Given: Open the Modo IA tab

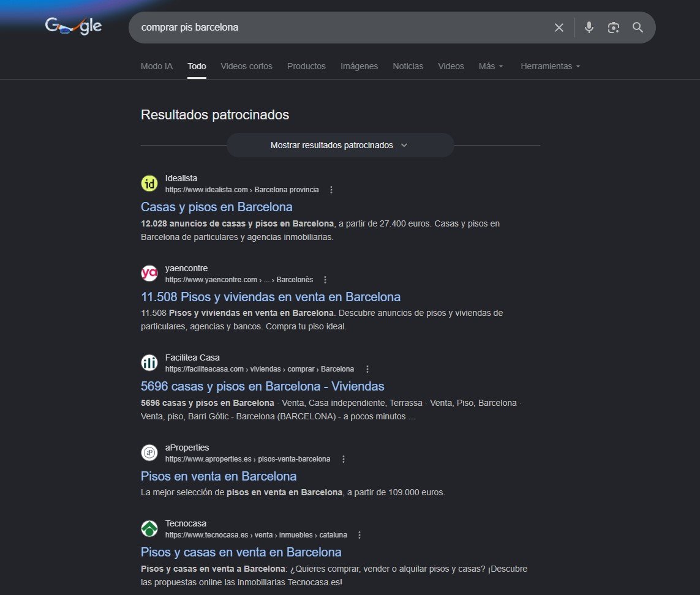Looking at the screenshot, I should point(156,66).
